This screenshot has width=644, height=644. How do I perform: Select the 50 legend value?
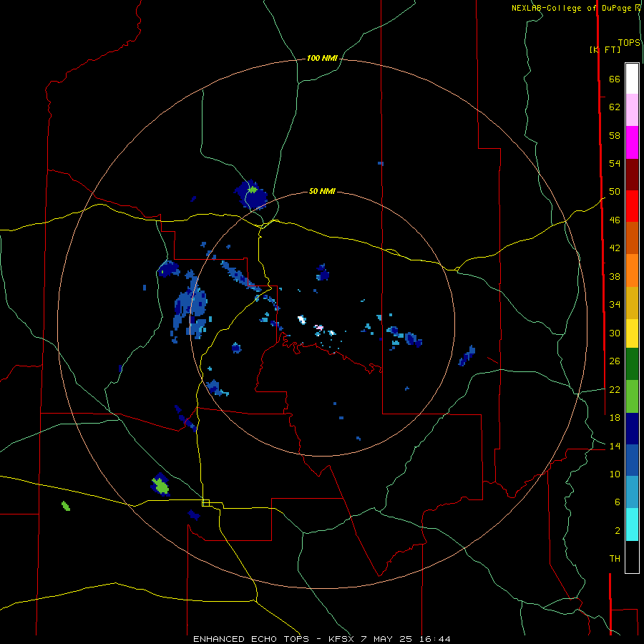(x=615, y=192)
